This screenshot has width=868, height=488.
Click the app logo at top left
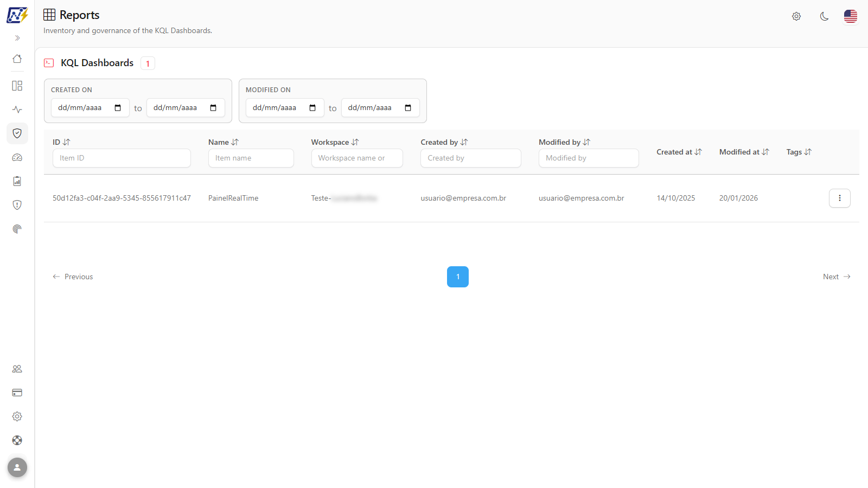(17, 15)
